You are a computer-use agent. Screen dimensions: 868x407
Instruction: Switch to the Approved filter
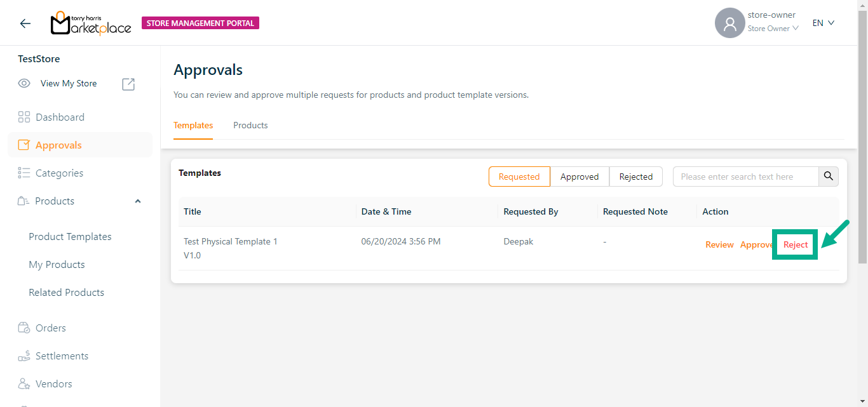(580, 177)
